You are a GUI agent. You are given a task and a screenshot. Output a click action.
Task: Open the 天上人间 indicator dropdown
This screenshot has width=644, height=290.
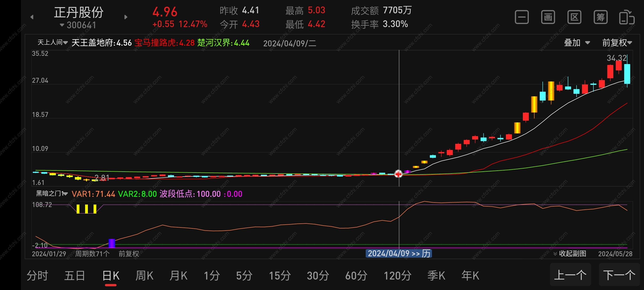pos(52,43)
